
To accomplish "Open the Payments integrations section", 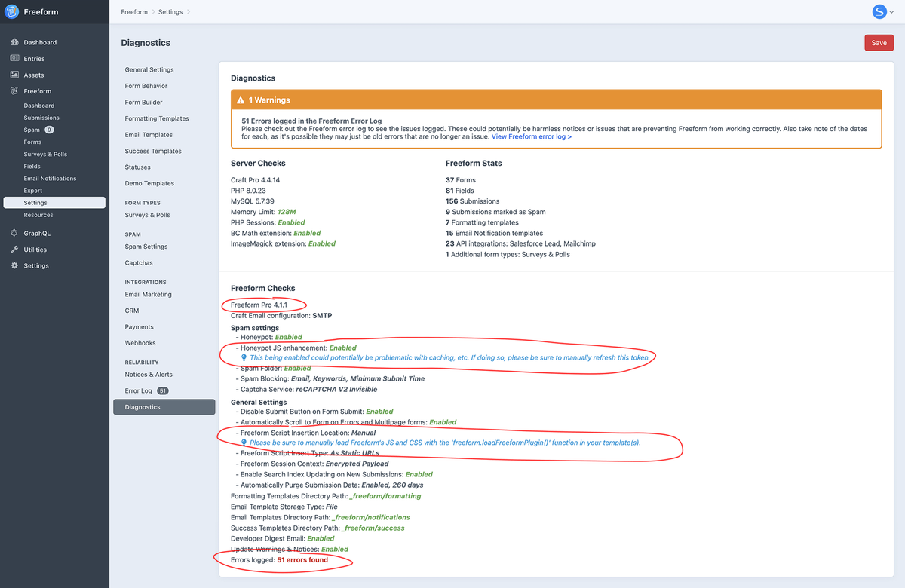I will [x=140, y=327].
